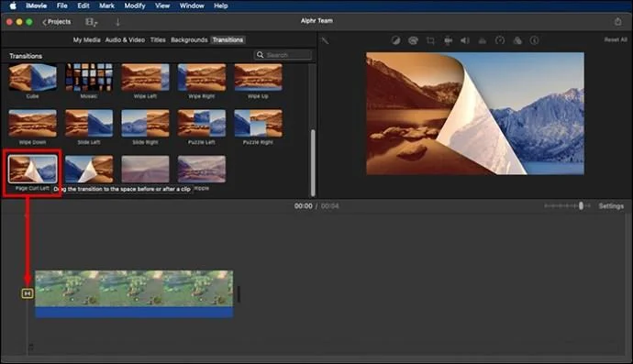Open the Window menu
633x364 pixels.
point(192,6)
